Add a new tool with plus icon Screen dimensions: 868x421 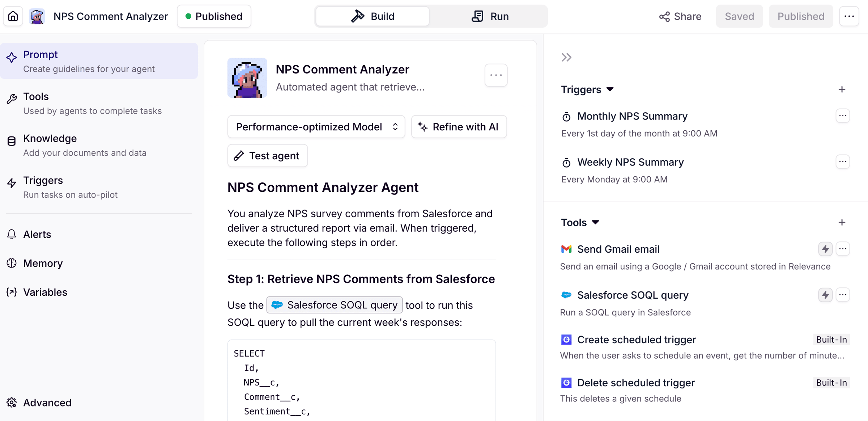coord(842,222)
